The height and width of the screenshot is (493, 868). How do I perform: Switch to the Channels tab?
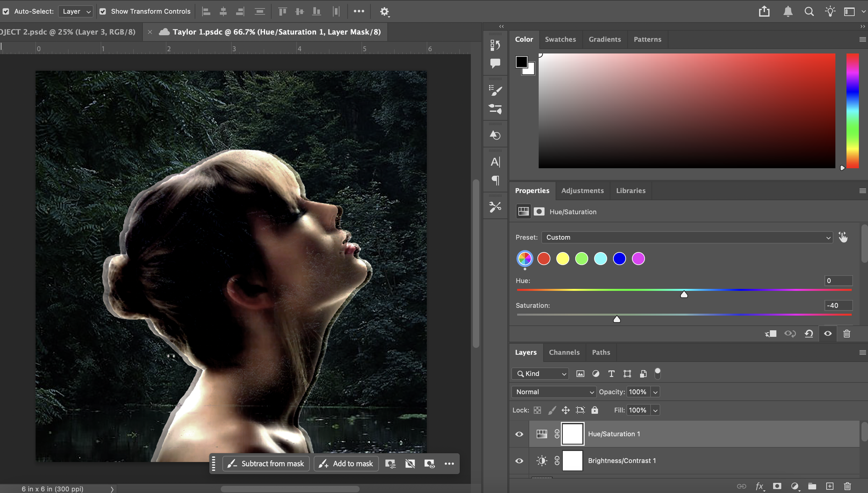point(564,352)
